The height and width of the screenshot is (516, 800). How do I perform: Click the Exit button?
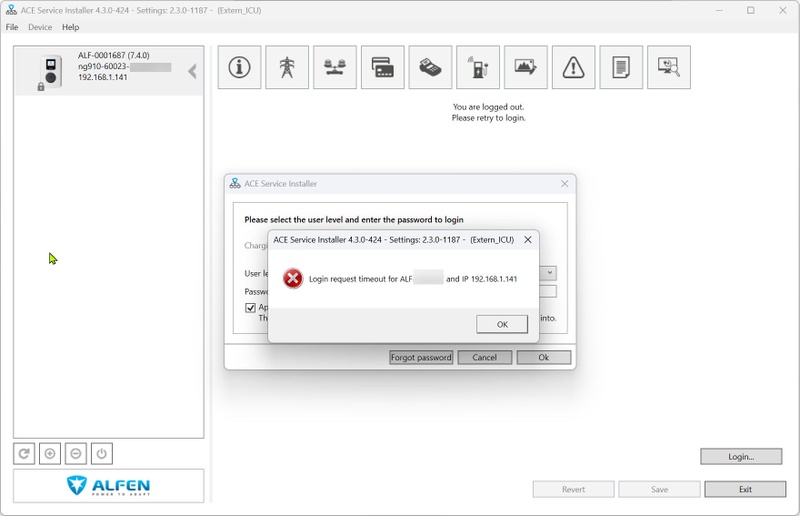[745, 489]
